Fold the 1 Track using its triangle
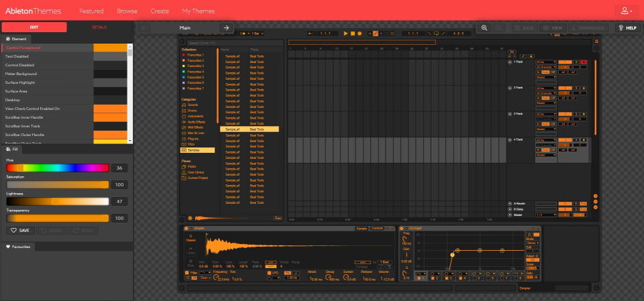 click(x=510, y=62)
